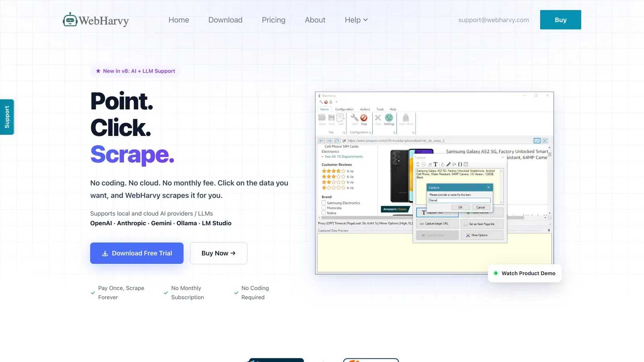Click the item name field in Capture dialog
The width and height of the screenshot is (644, 362).
(x=459, y=200)
